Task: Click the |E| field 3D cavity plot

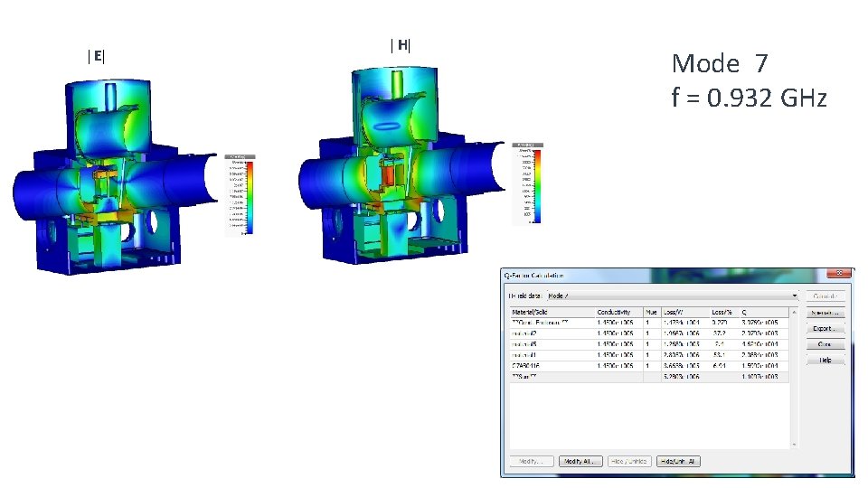Action: [115, 176]
